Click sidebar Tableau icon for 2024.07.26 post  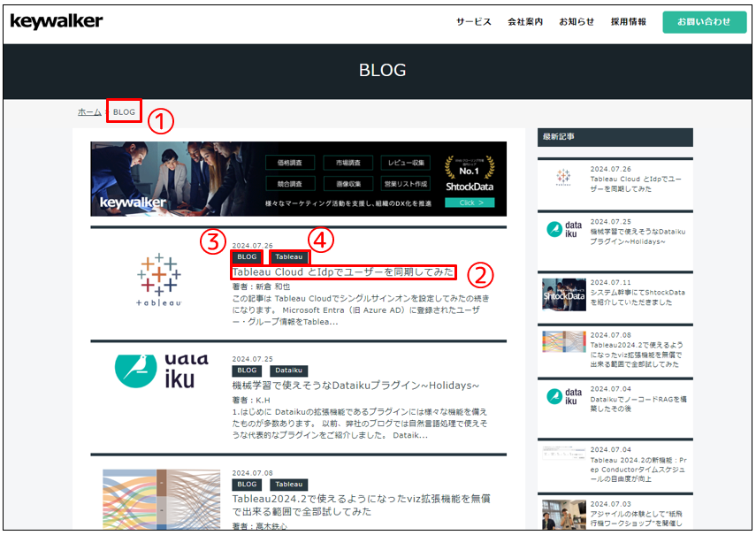click(563, 178)
